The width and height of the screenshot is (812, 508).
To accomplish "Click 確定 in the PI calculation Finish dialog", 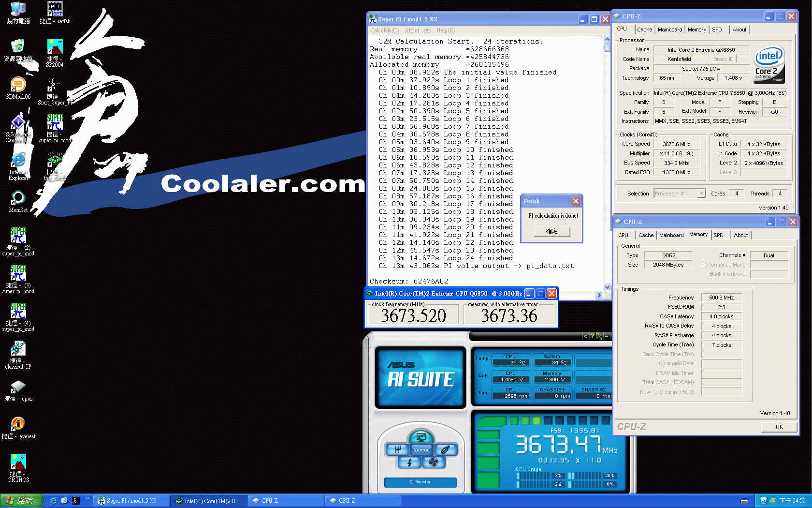I will [x=551, y=231].
